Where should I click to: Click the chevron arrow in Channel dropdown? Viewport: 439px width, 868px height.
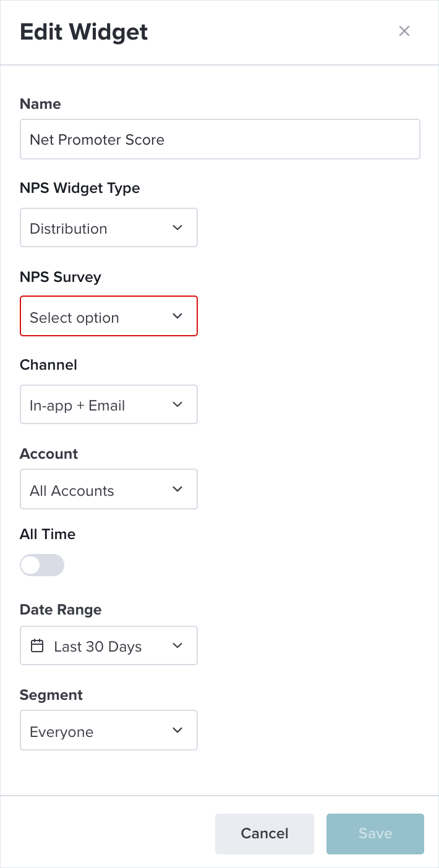point(177,404)
